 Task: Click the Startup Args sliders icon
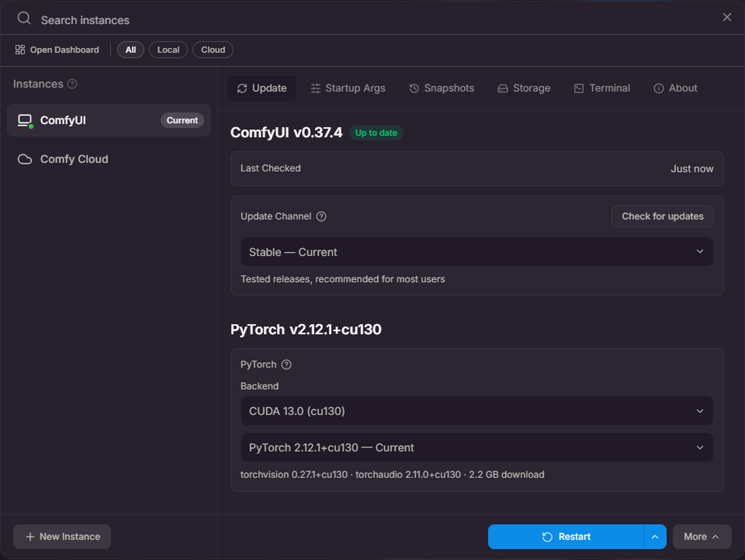tap(316, 88)
